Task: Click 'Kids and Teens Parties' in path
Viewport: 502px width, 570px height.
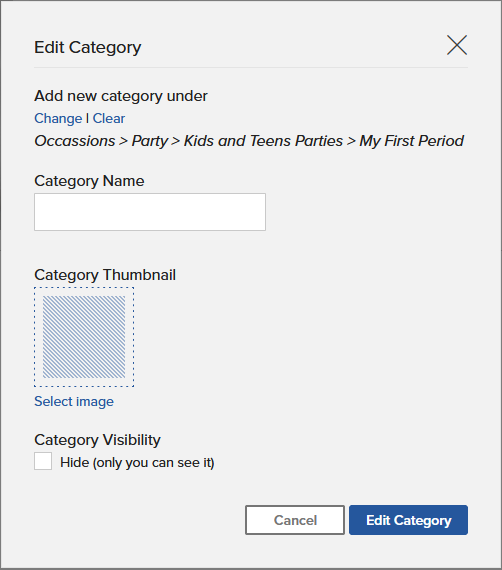Action: [263, 141]
